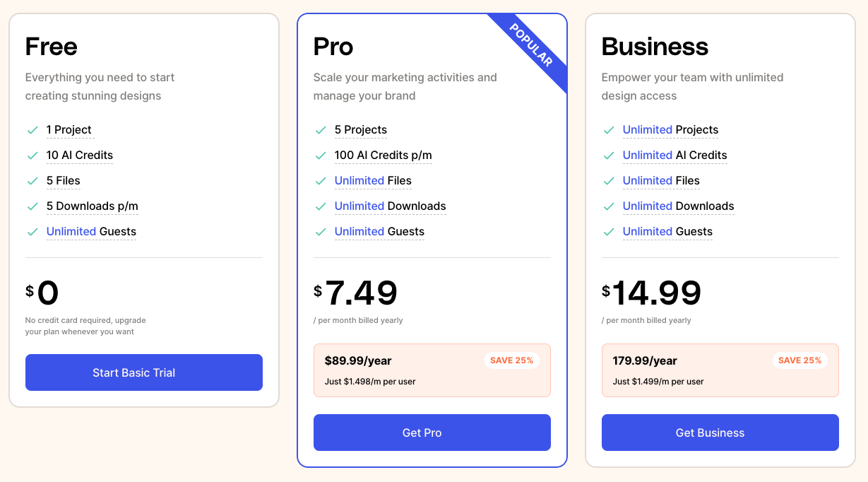Select the $89.99/year pricing box in Pro

tap(432, 370)
